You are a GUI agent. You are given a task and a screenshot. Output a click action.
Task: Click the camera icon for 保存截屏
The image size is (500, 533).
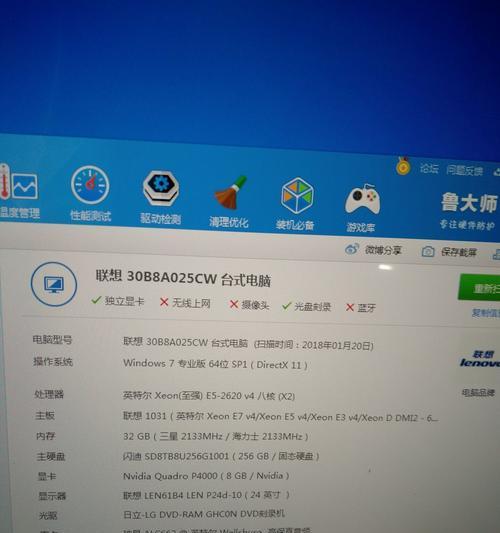click(x=428, y=252)
